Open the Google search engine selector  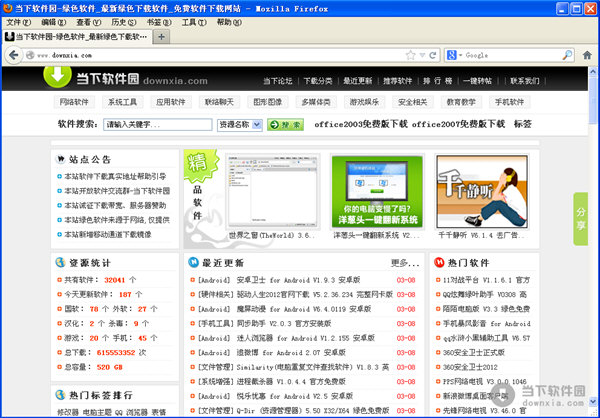(x=454, y=55)
